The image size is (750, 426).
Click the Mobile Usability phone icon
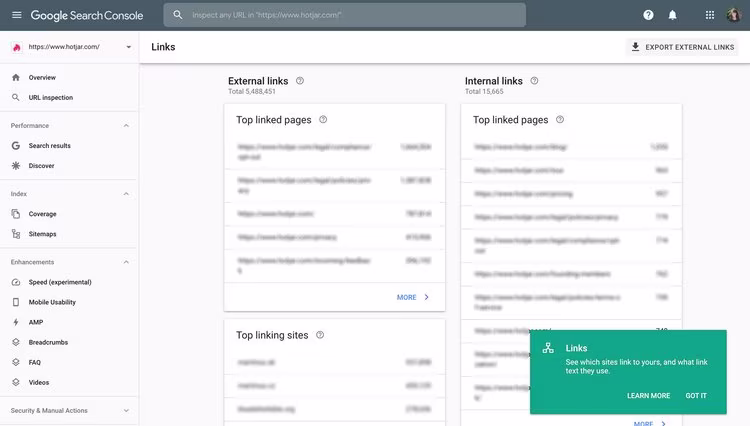point(16,302)
